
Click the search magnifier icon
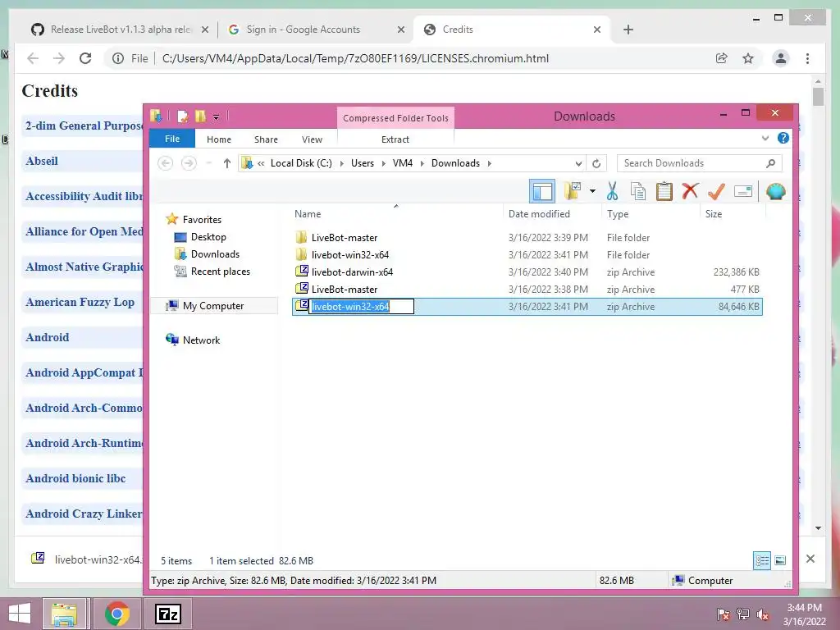coord(770,163)
